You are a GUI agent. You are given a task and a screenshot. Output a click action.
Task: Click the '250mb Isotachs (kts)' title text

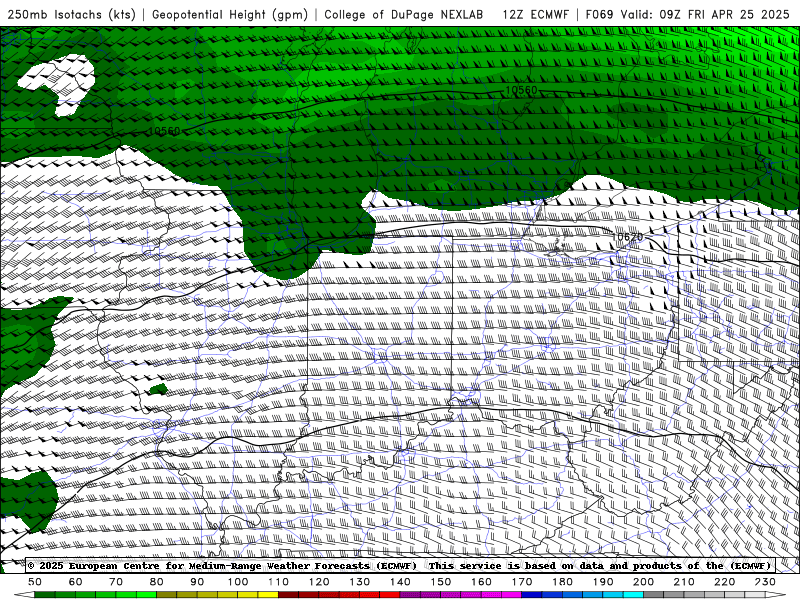[72, 14]
